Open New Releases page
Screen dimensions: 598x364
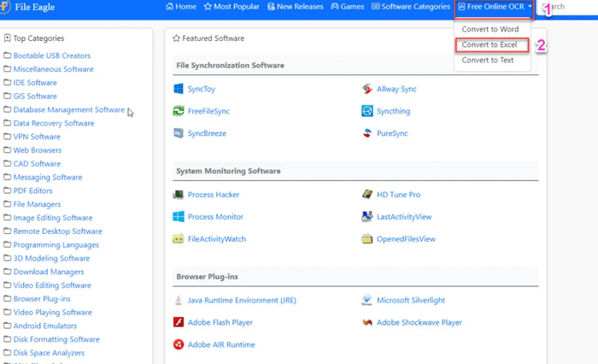coord(296,7)
